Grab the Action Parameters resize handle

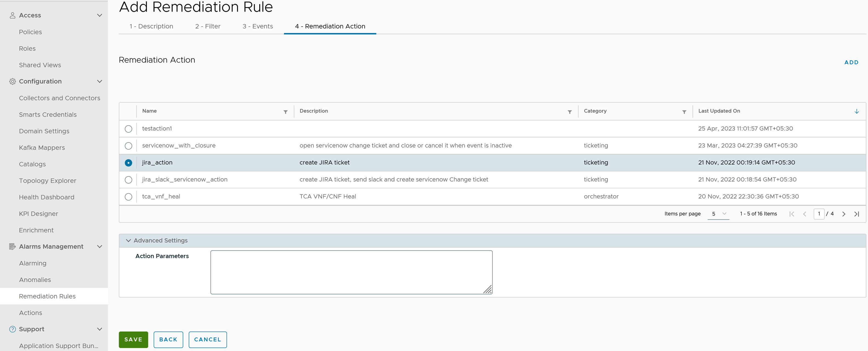(x=487, y=289)
